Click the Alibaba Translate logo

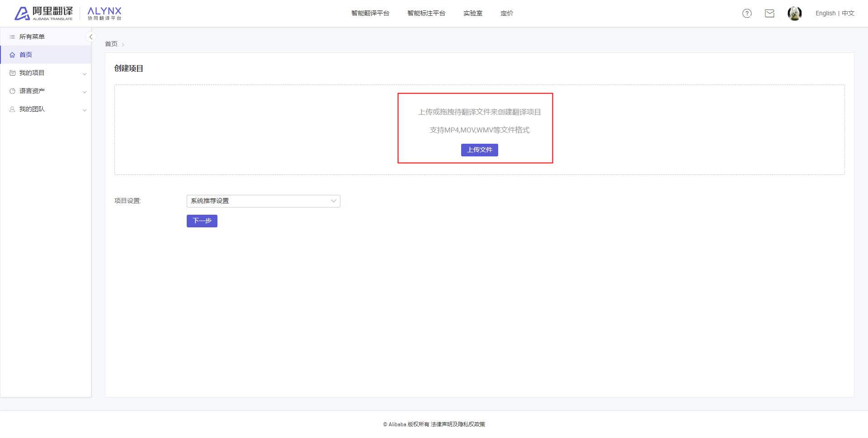[43, 14]
